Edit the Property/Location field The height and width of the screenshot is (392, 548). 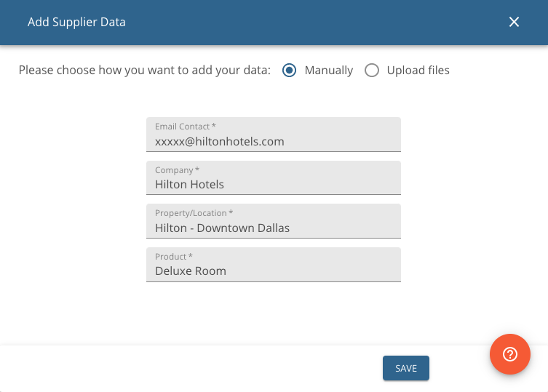pos(274,221)
